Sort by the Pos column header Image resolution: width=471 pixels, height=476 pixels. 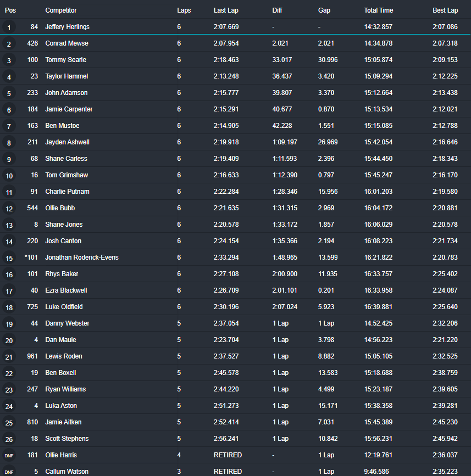click(10, 10)
